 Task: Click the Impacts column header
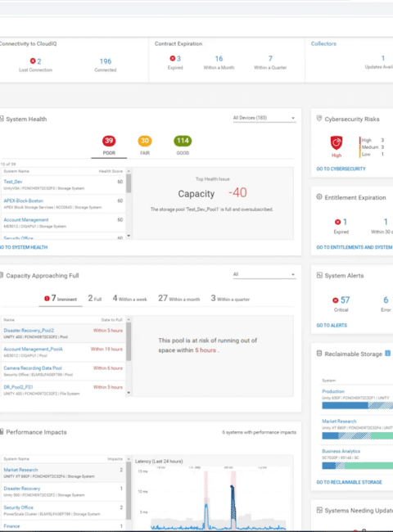point(115,459)
